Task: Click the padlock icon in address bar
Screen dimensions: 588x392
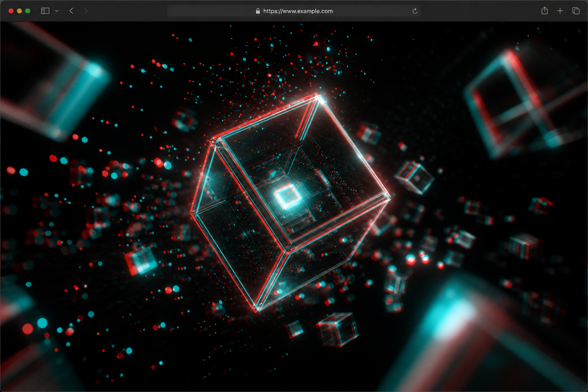Action: click(258, 11)
